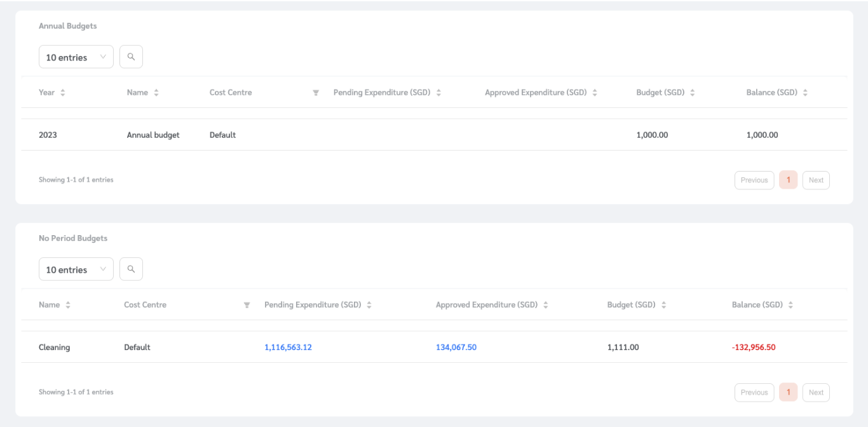
Task: Open the search icon in No Period Budgets
Action: pyautogui.click(x=131, y=269)
